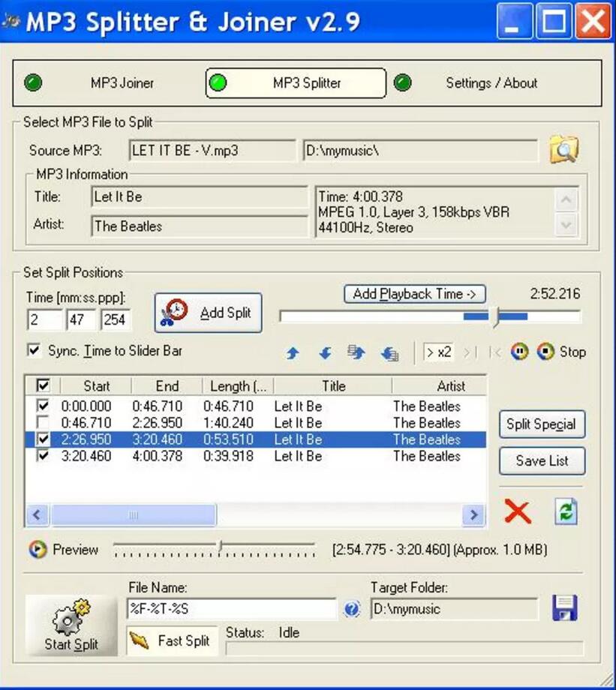Select the row ending at 4:00.378
This screenshot has height=690, width=616.
256,456
